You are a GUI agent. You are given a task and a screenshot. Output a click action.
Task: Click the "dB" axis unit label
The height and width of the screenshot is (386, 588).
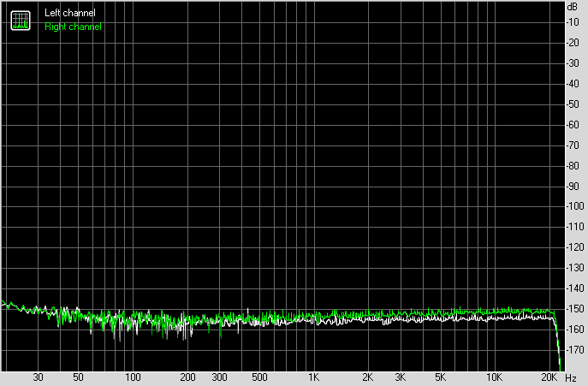point(573,7)
